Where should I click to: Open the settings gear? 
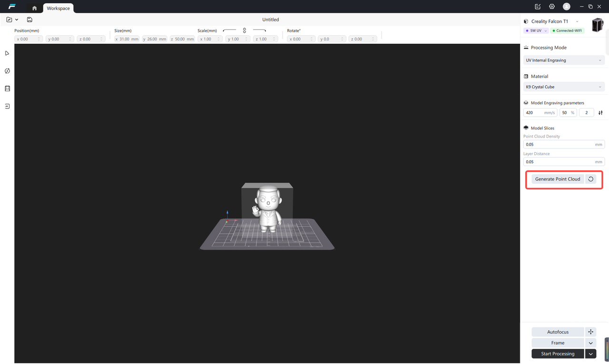(x=552, y=7)
